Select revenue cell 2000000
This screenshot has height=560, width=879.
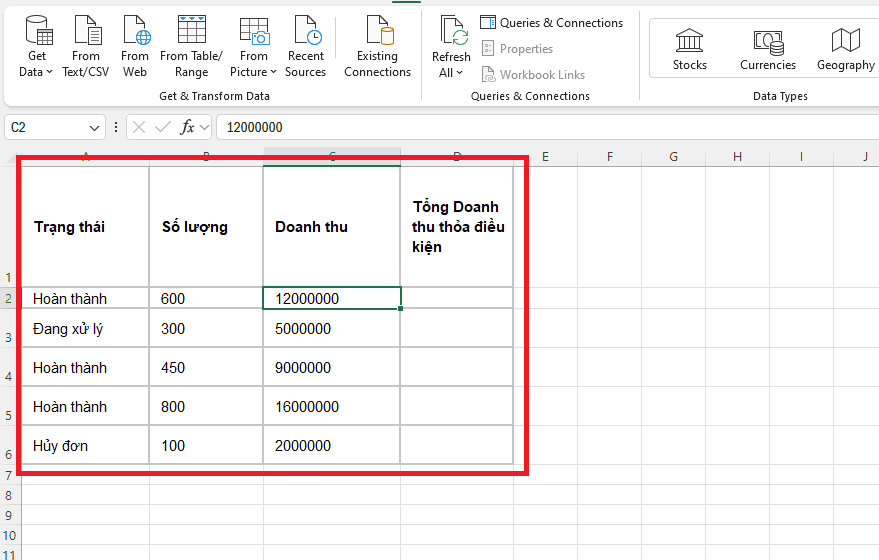point(332,445)
